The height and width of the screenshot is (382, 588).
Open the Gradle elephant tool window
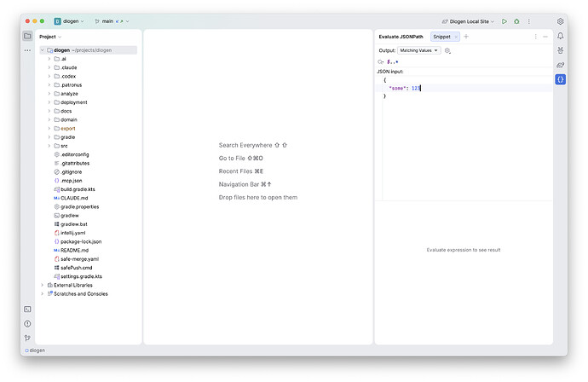[560, 65]
